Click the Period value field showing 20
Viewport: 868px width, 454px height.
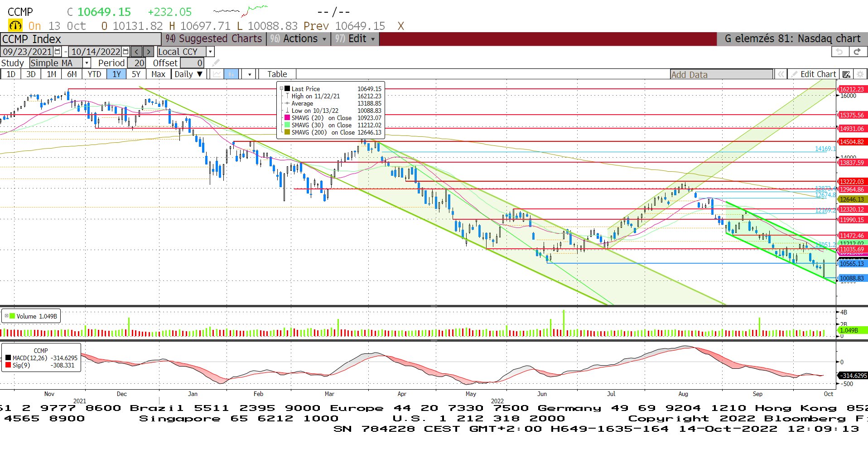coord(137,63)
